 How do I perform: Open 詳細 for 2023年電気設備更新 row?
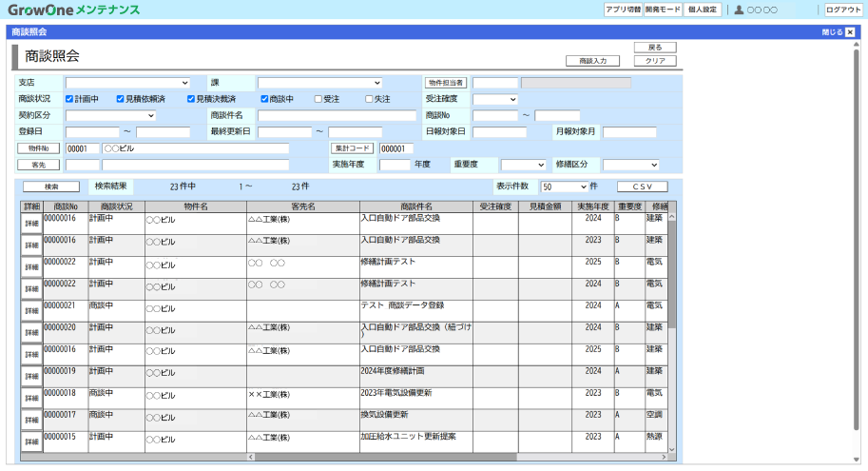32,398
